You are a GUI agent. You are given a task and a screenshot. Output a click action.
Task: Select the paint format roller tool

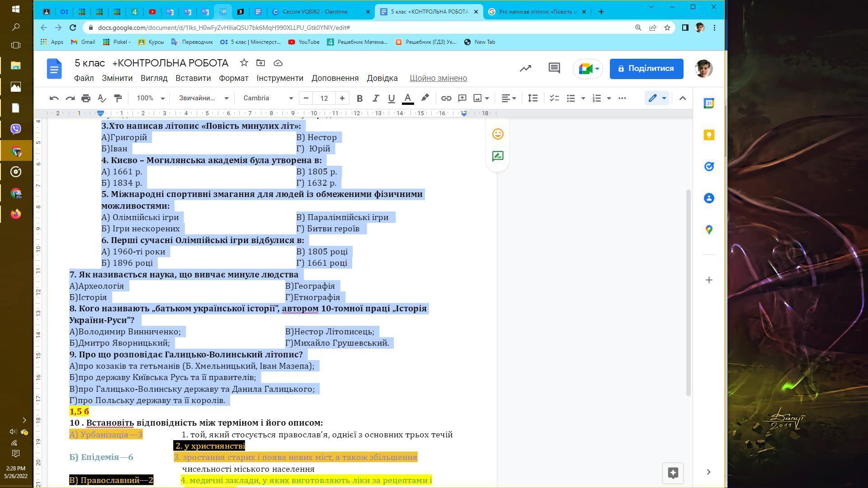coord(118,98)
